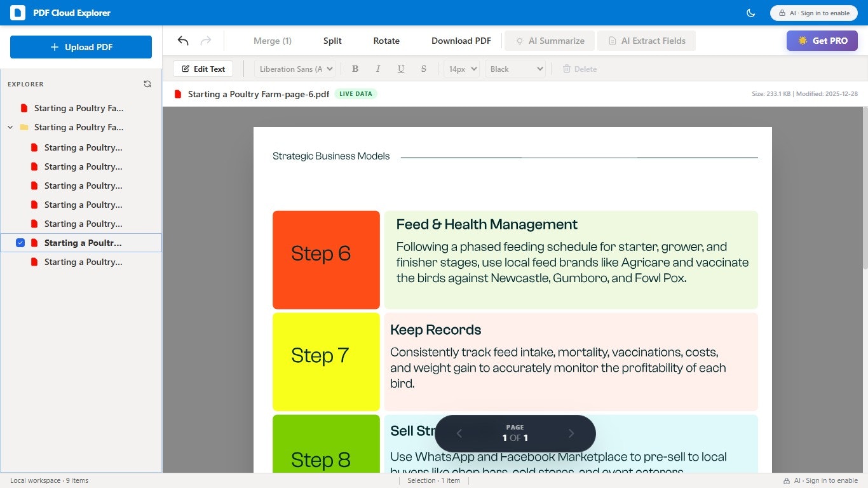Click the Upload PDF button

(x=81, y=47)
